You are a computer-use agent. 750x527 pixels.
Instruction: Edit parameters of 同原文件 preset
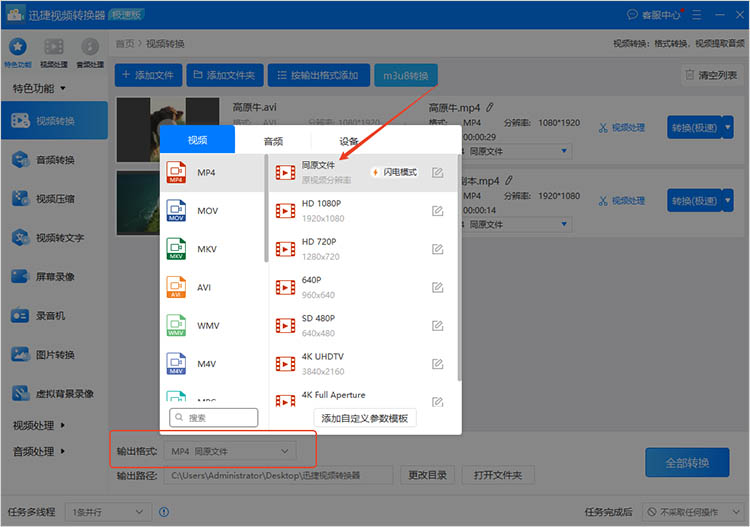[437, 173]
